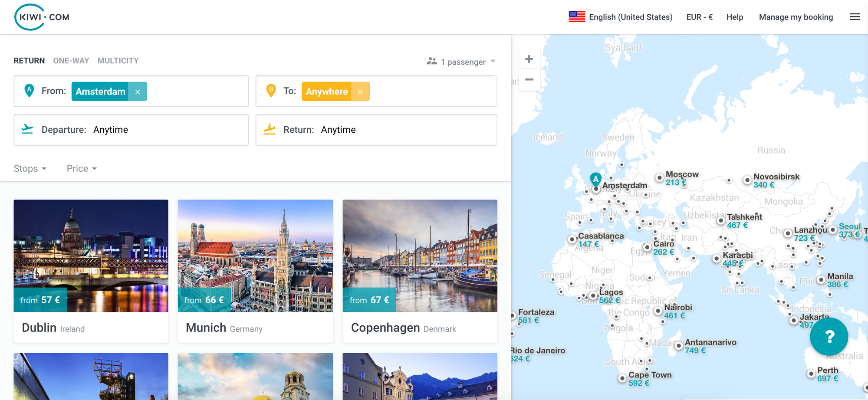Viewport: 868px width, 400px height.
Task: Zoom out on the map
Action: tap(529, 79)
